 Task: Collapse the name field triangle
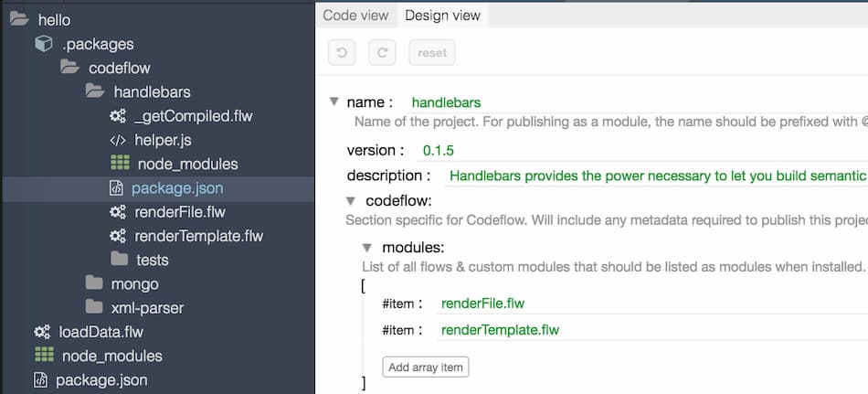(x=333, y=101)
